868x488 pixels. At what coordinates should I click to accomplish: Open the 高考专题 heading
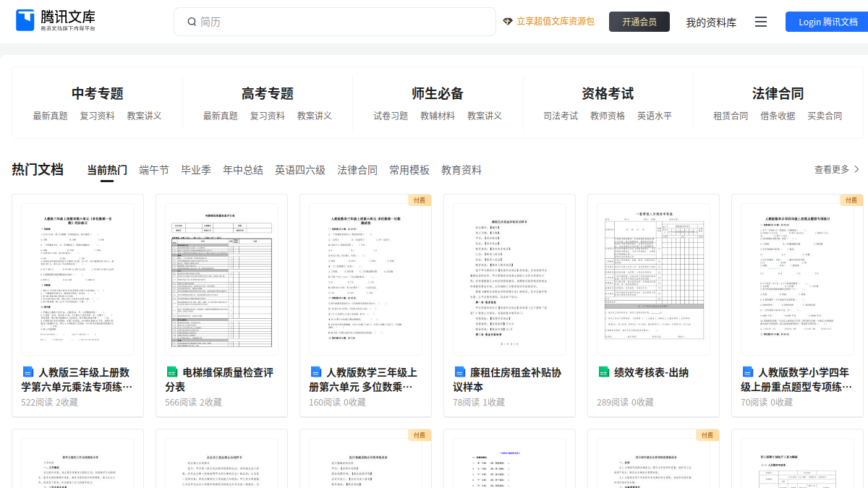[268, 93]
